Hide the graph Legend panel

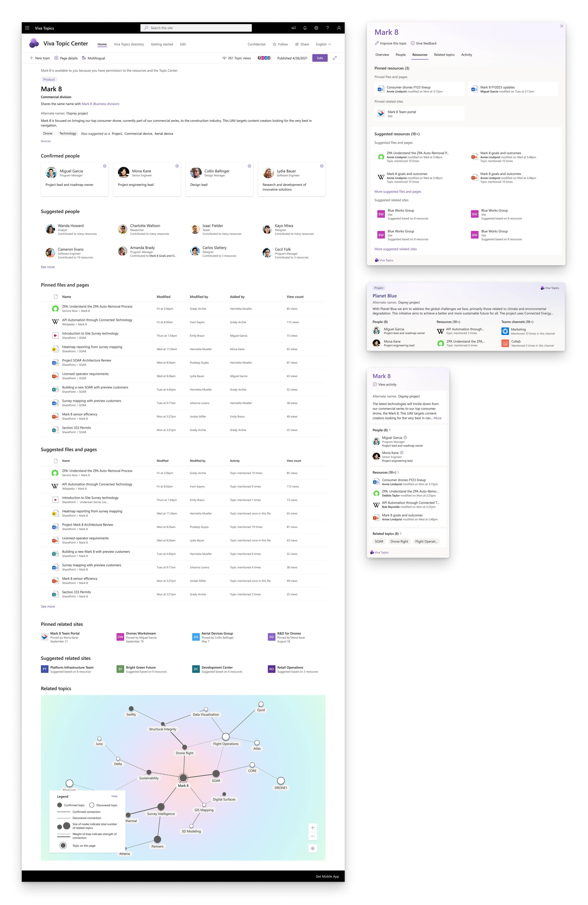[x=115, y=796]
